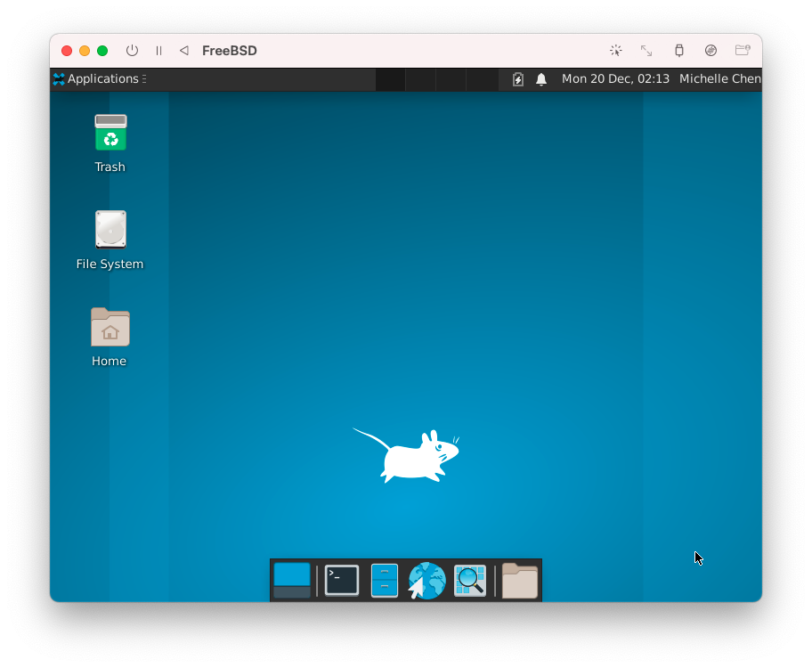Image resolution: width=812 pixels, height=668 pixels.
Task: Open the drive image options icon
Action: 711,50
